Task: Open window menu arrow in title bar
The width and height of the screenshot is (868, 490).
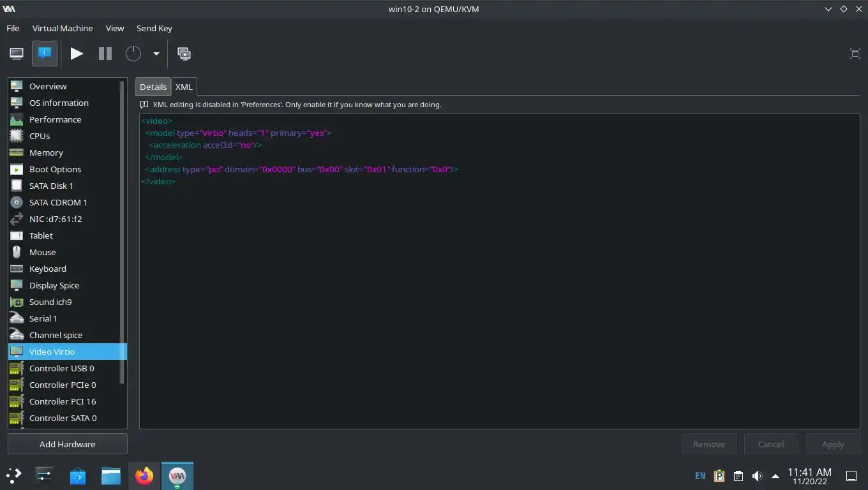Action: [x=828, y=9]
